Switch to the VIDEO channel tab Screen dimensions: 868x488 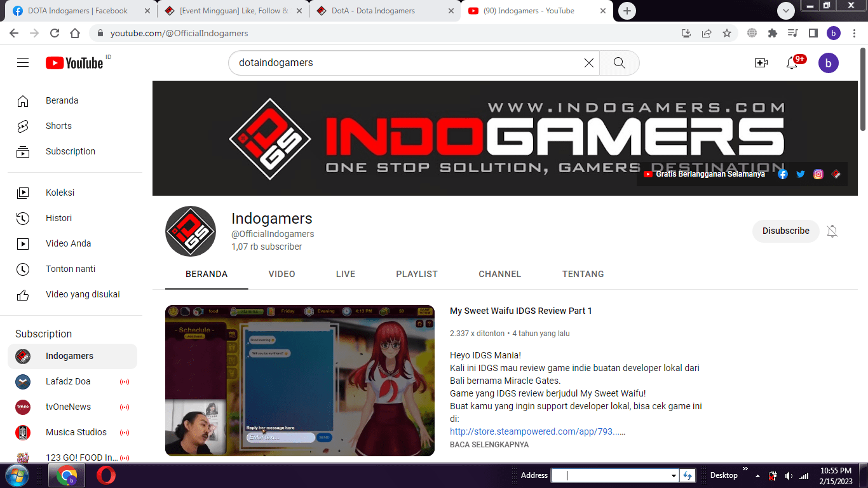(281, 274)
